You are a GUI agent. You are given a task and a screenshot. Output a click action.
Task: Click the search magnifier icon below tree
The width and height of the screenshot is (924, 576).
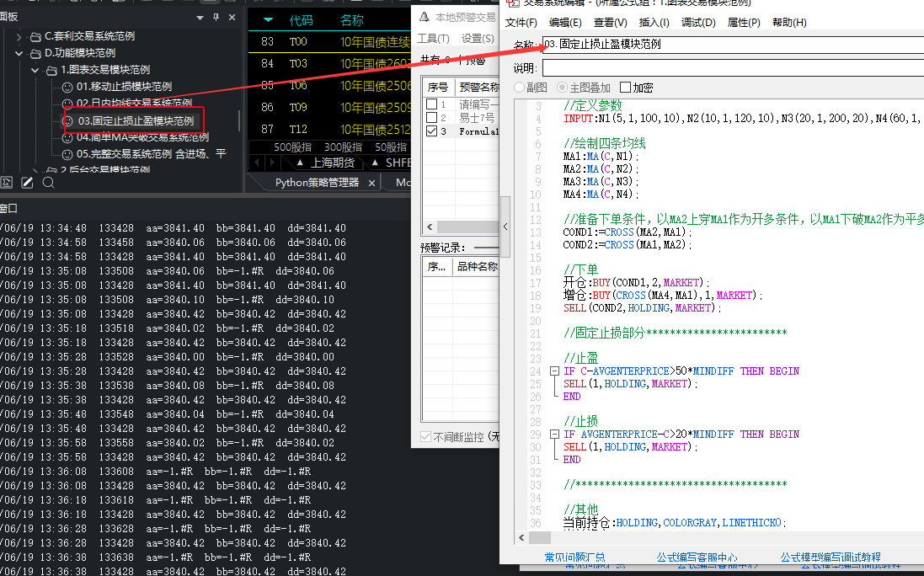point(48,183)
